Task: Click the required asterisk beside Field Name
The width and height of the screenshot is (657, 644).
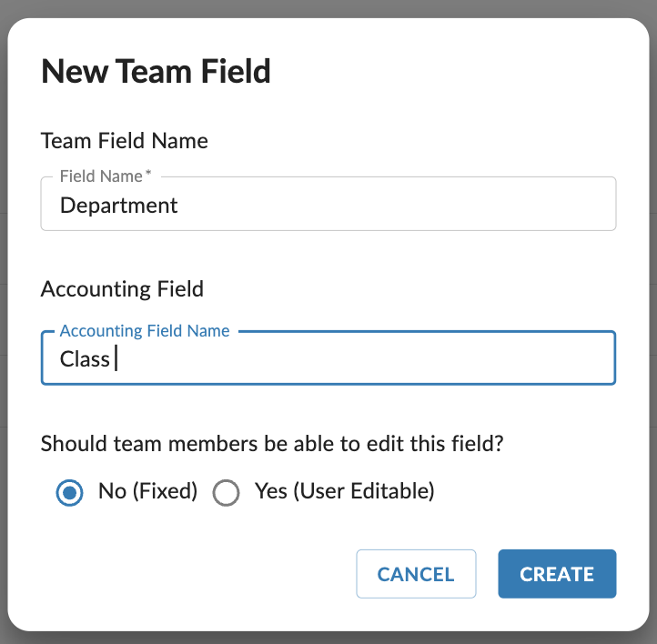Action: [x=148, y=173]
